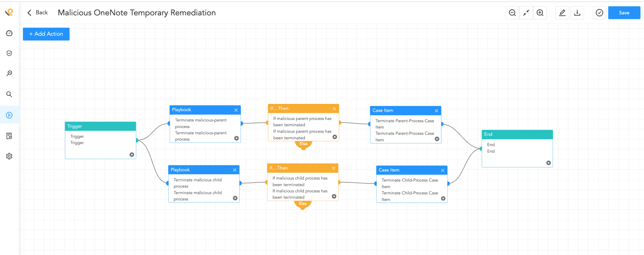Screen dimensions: 644x255
Task: Click the Add Action button
Action: [46, 34]
